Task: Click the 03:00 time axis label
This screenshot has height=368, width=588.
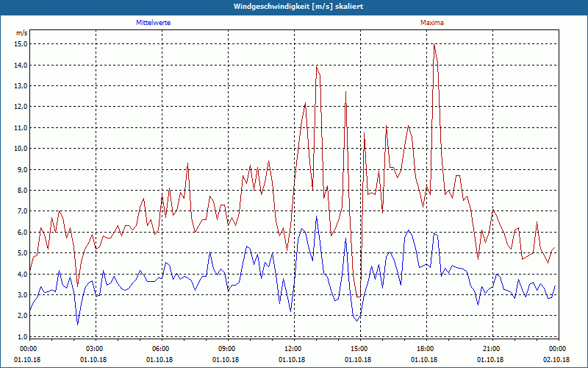Action: coord(96,349)
